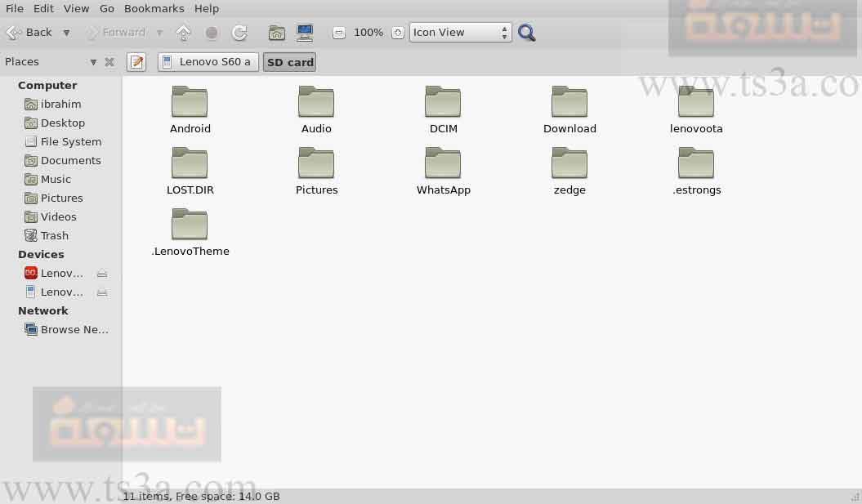Open the Computer location

click(x=305, y=33)
